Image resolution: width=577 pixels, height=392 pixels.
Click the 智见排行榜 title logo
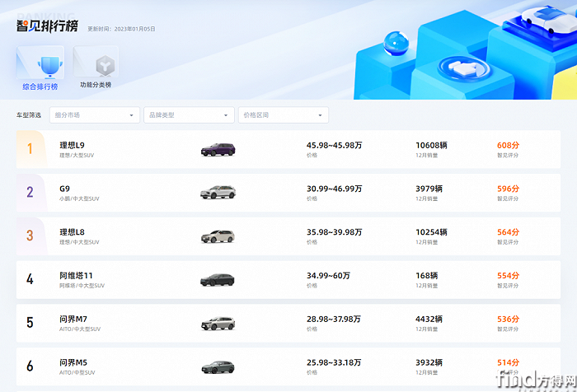(47, 26)
